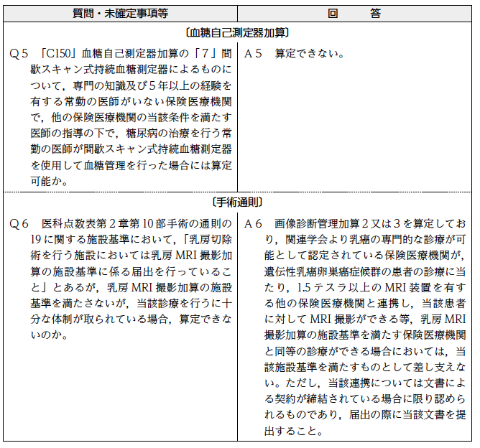The height and width of the screenshot is (448, 480).
Task: Click line 算の施設基準に係る届出を行っているこ
Action: click(x=131, y=271)
